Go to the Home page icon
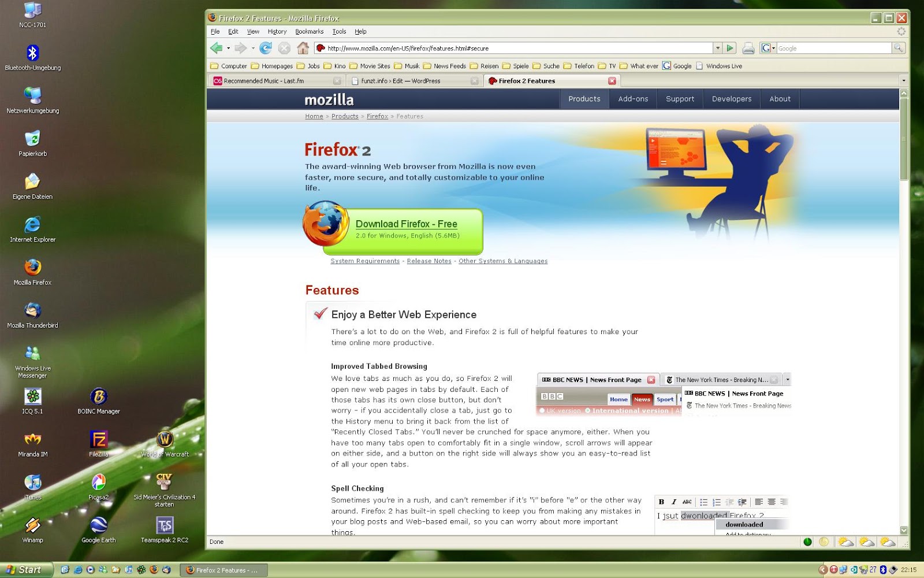Viewport: 924px width, 578px height. pos(303,48)
